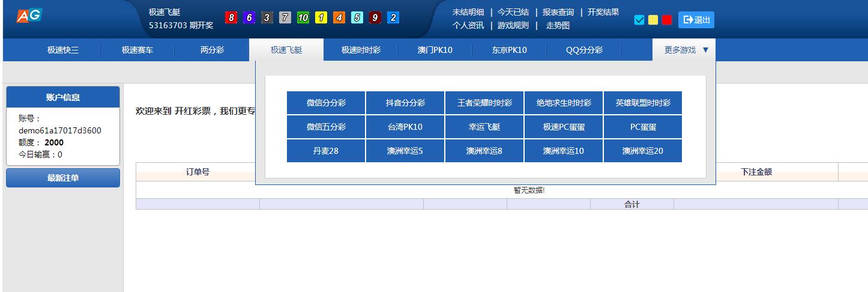Choose 微信分分彩 from the games dropdown
The width and height of the screenshot is (868, 292).
(326, 103)
